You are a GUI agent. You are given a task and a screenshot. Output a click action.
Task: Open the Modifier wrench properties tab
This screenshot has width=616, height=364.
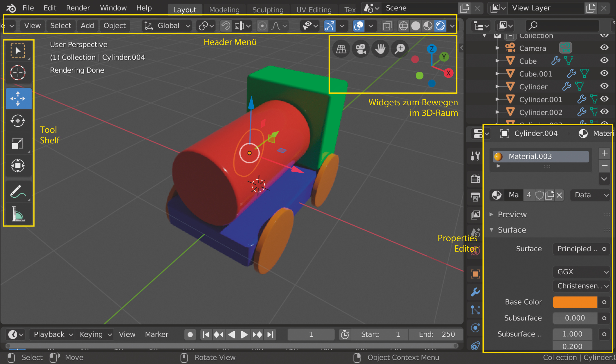[x=475, y=292]
